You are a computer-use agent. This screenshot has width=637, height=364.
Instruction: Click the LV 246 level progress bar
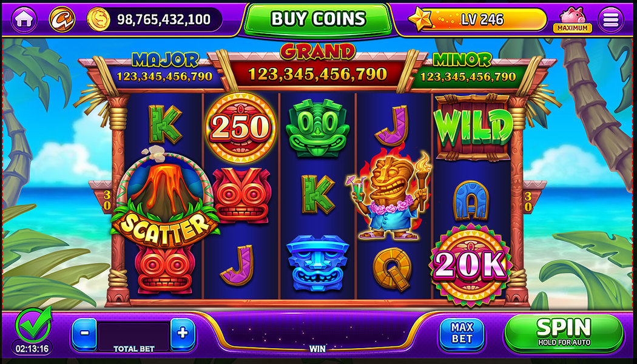coord(484,19)
